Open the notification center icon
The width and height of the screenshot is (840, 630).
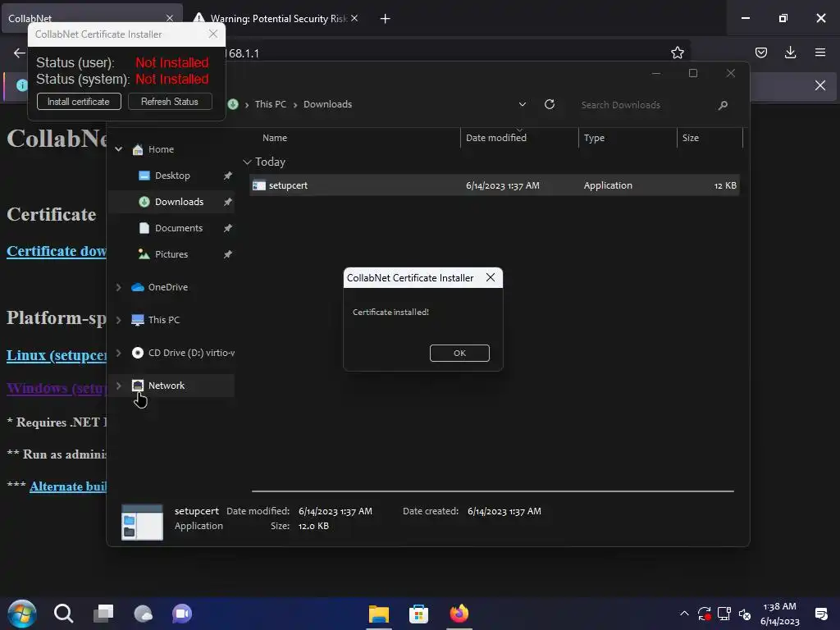pyautogui.click(x=820, y=614)
